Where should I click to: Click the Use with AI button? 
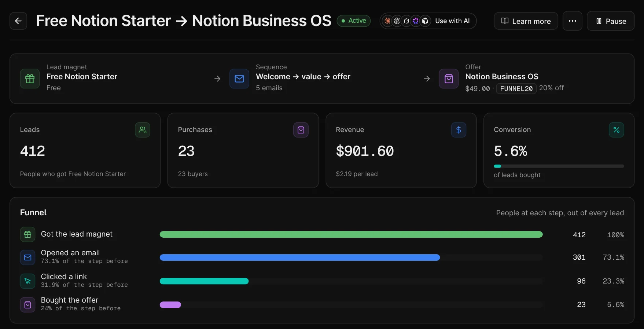(428, 21)
